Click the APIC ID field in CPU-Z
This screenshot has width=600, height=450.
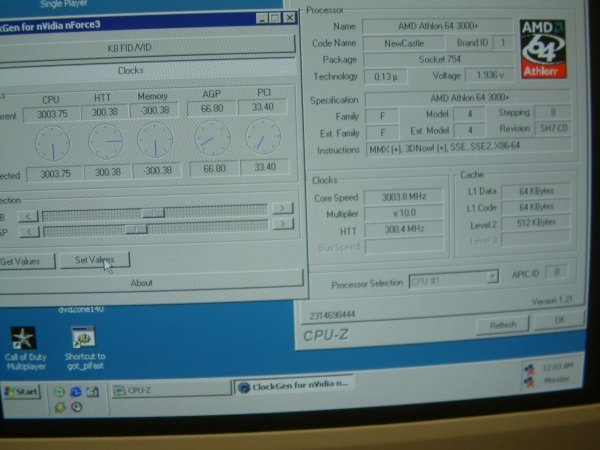point(557,272)
